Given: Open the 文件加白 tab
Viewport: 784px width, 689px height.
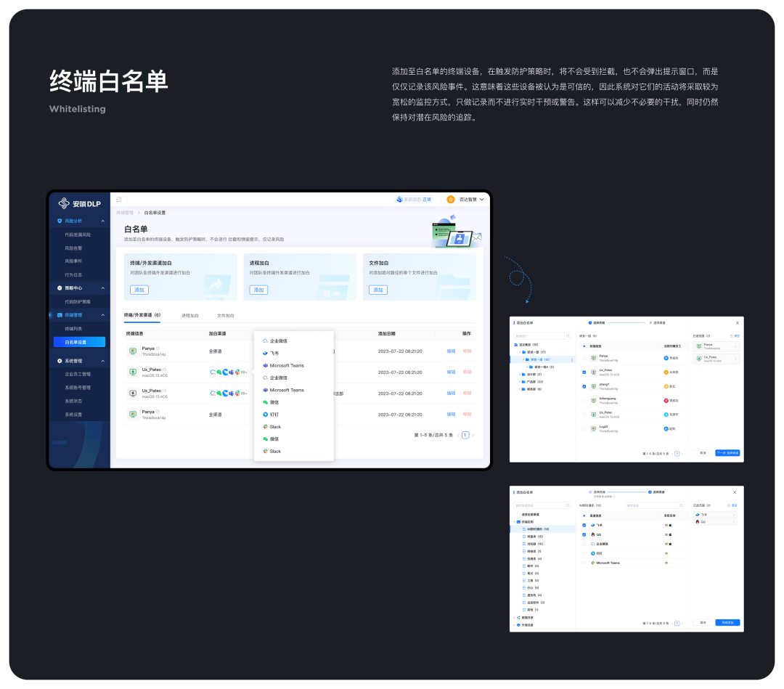Looking at the screenshot, I should click(x=224, y=315).
